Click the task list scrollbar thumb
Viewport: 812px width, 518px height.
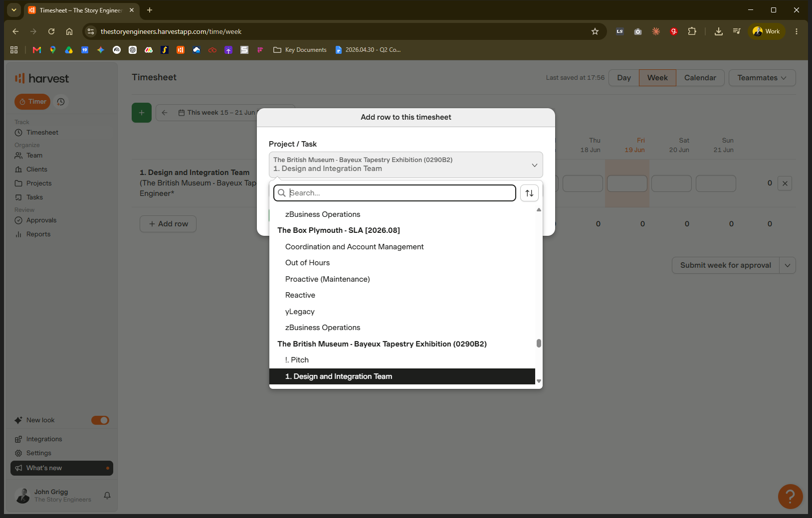point(539,343)
